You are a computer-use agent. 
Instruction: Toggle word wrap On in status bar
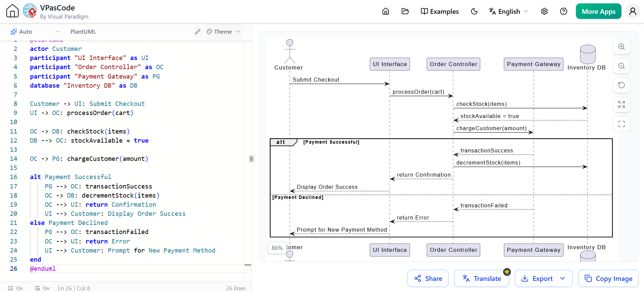pyautogui.click(x=42, y=288)
